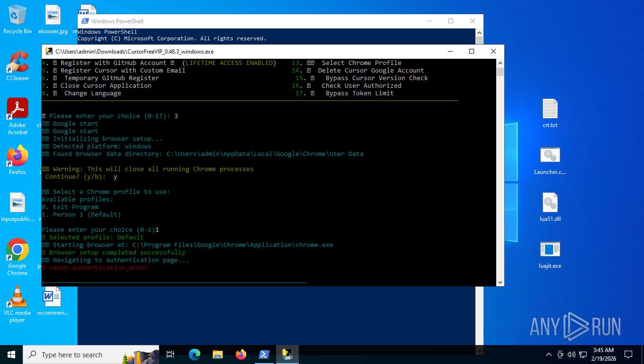
Task: Click CursorFreeVIP console title bar icon
Action: (x=49, y=52)
